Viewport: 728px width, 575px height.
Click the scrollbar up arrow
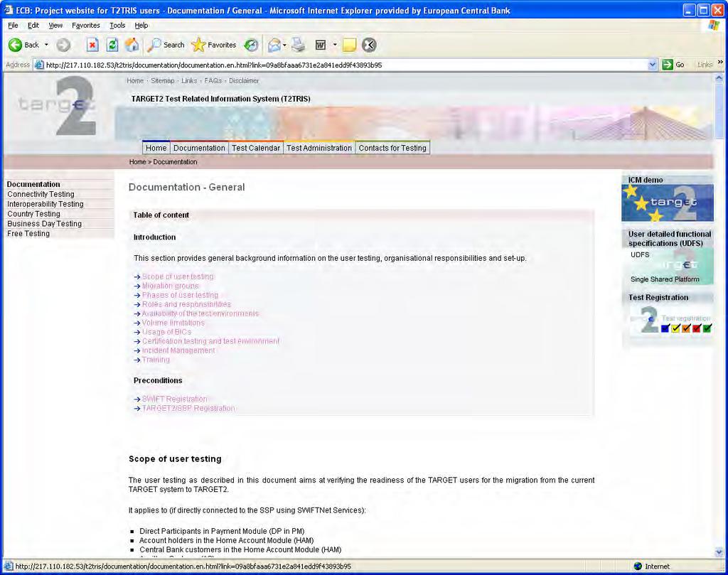point(719,78)
